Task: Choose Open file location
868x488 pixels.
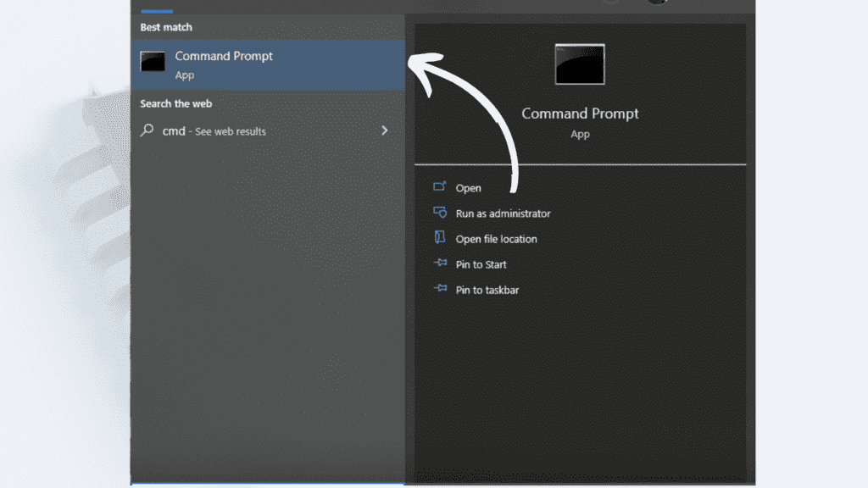Action: tap(496, 239)
